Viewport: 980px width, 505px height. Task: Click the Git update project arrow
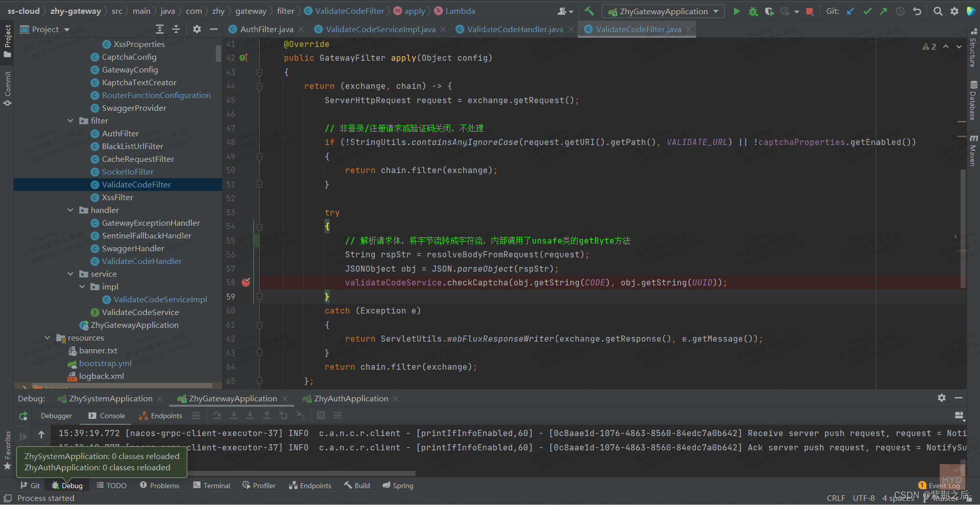tap(850, 11)
